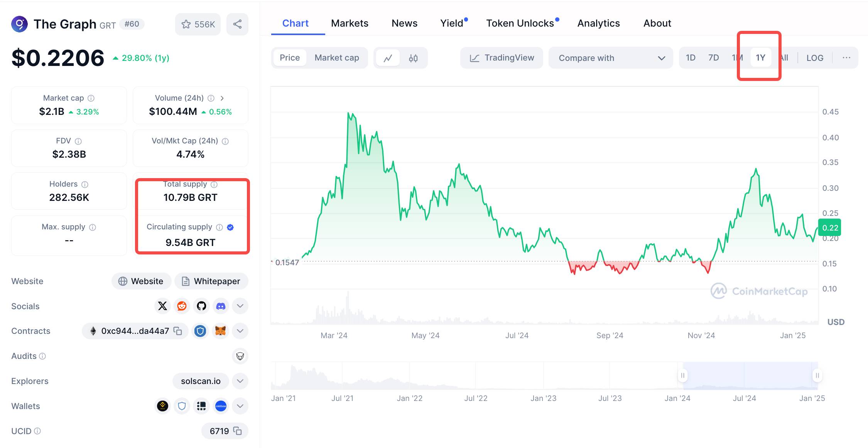The width and height of the screenshot is (868, 448).
Task: Copy the UCID 6719 value
Action: 238,431
